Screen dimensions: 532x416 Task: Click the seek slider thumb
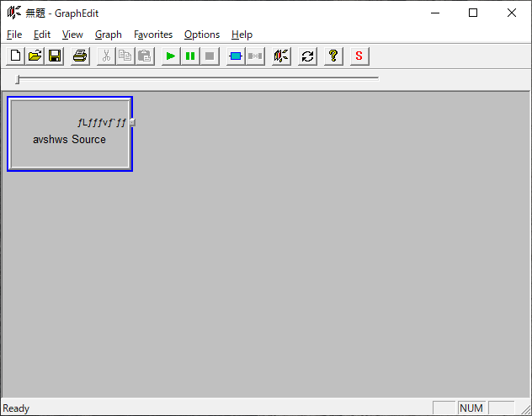coord(18,79)
